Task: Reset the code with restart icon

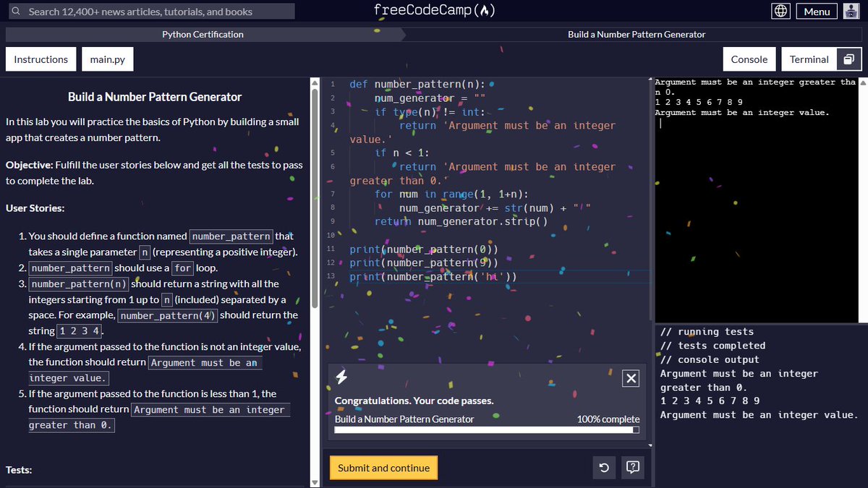Action: click(604, 468)
